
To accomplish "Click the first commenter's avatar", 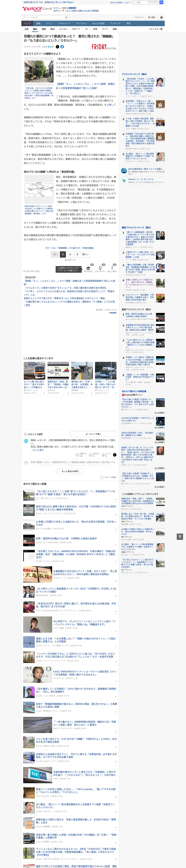I will pyautogui.click(x=26, y=441).
